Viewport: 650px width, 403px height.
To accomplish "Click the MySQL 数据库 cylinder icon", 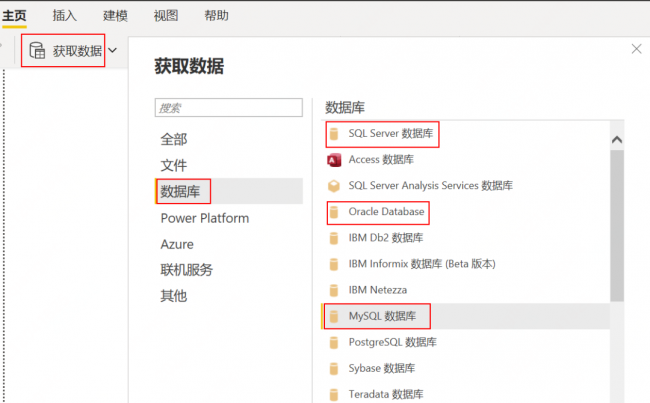I will 334,317.
